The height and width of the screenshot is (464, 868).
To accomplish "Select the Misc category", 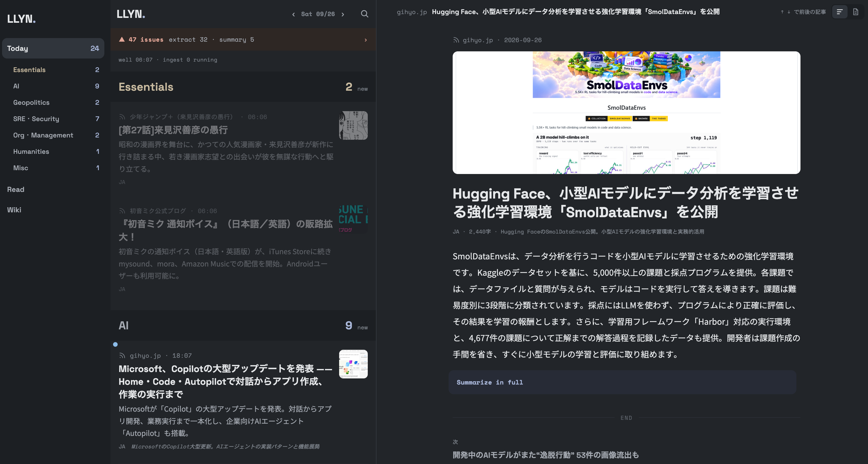I will coord(53,168).
